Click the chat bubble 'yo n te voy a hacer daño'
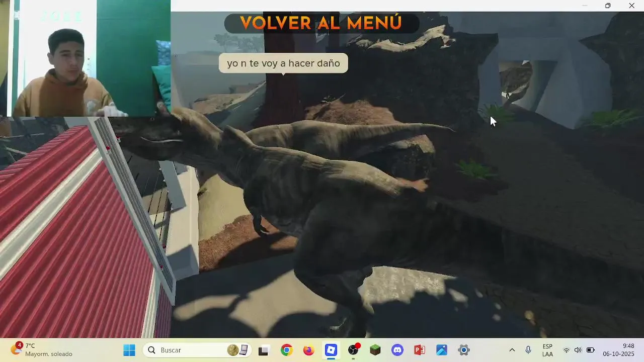644x362 pixels. (283, 63)
